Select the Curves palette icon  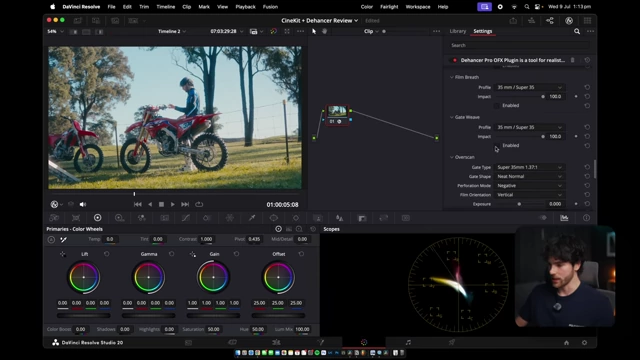(x=186, y=218)
